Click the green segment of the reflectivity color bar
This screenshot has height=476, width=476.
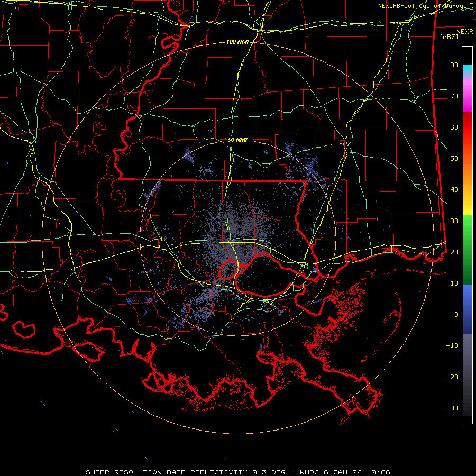[x=467, y=250]
